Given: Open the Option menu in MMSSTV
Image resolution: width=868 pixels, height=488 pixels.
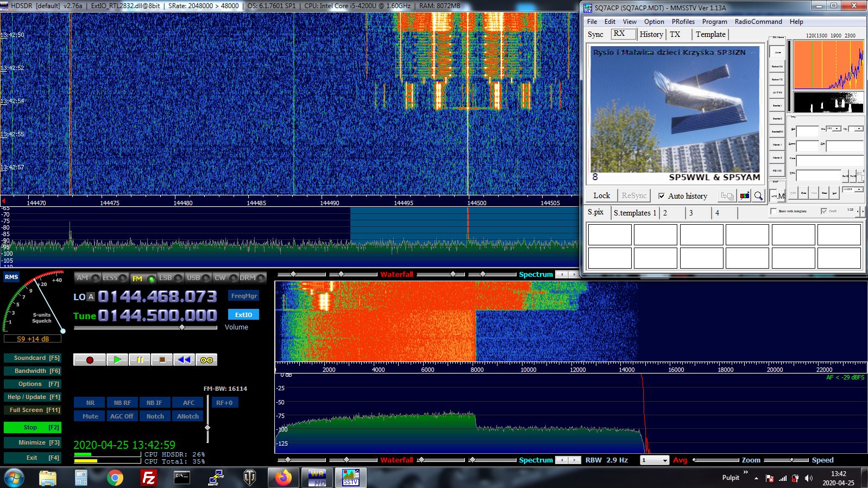Looking at the screenshot, I should point(654,22).
